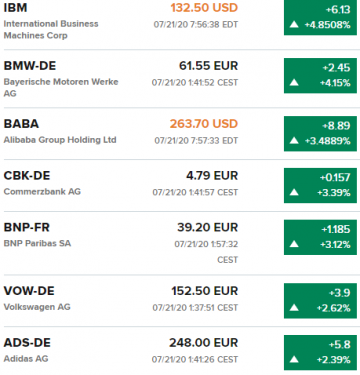Open the IBM ticker symbol link
Screen dimensions: 360x375
pyautogui.click(x=15, y=8)
